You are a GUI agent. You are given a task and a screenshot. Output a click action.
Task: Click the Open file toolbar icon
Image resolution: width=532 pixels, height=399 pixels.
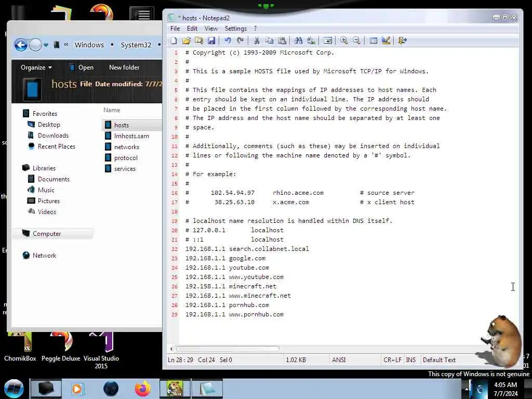187,41
